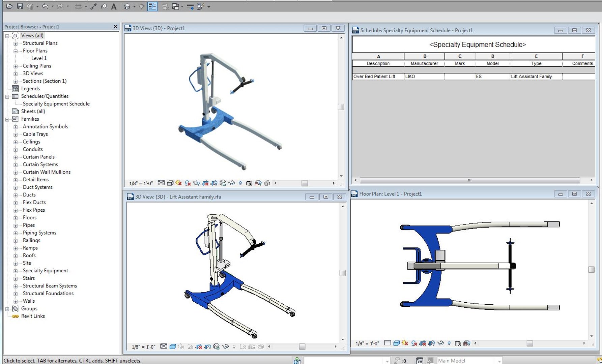The height and width of the screenshot is (364, 602).
Task: Click Temporary Hide/Isolate glasses icon in Project1 3D view
Action: coord(231,183)
